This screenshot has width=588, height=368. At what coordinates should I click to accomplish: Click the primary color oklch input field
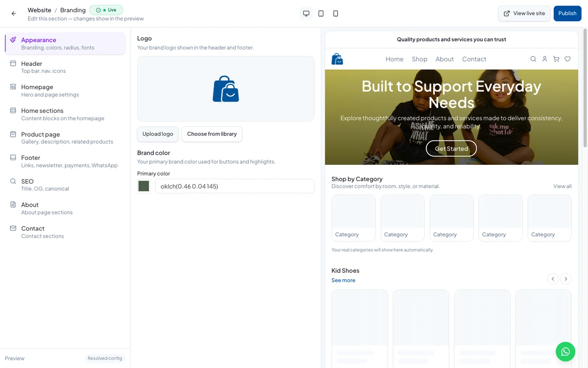235,186
